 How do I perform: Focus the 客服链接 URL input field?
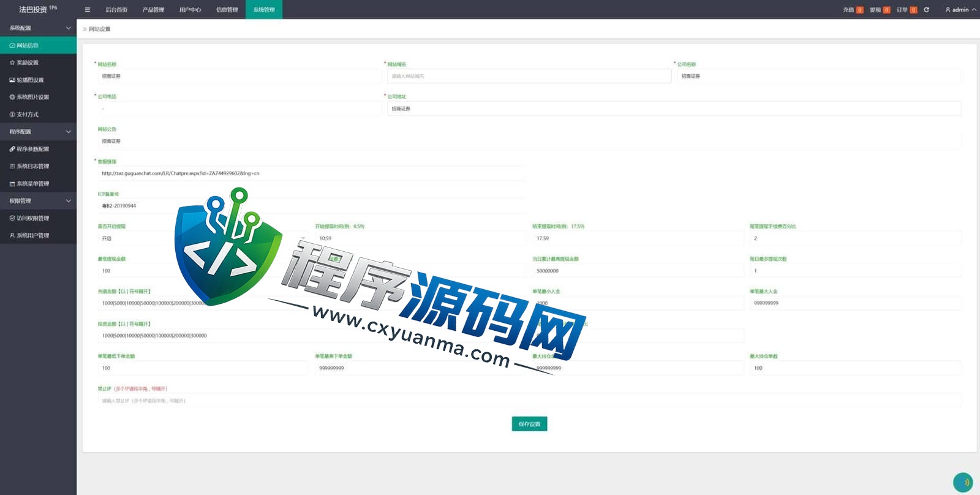[312, 173]
